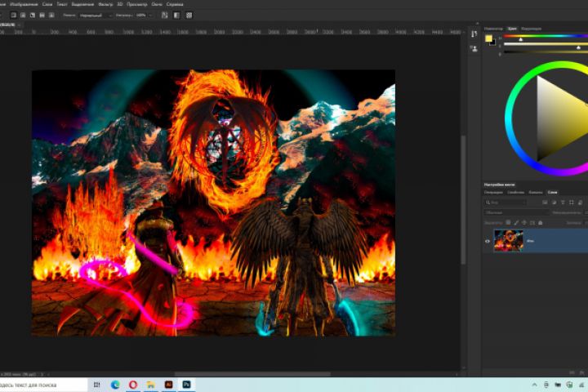Click the Illustrator icon in the taskbar
The width and height of the screenshot is (588, 392).
[168, 384]
